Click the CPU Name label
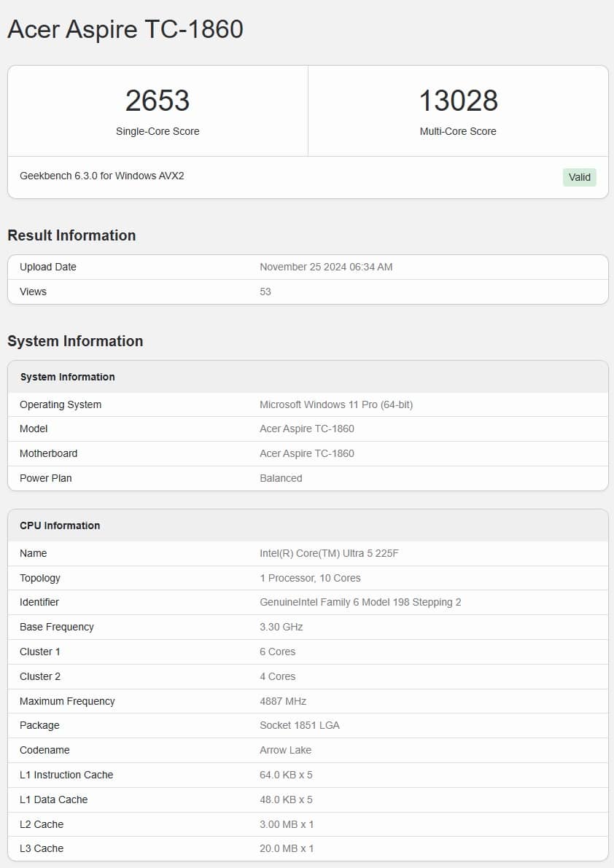Image resolution: width=614 pixels, height=868 pixels. coord(33,554)
